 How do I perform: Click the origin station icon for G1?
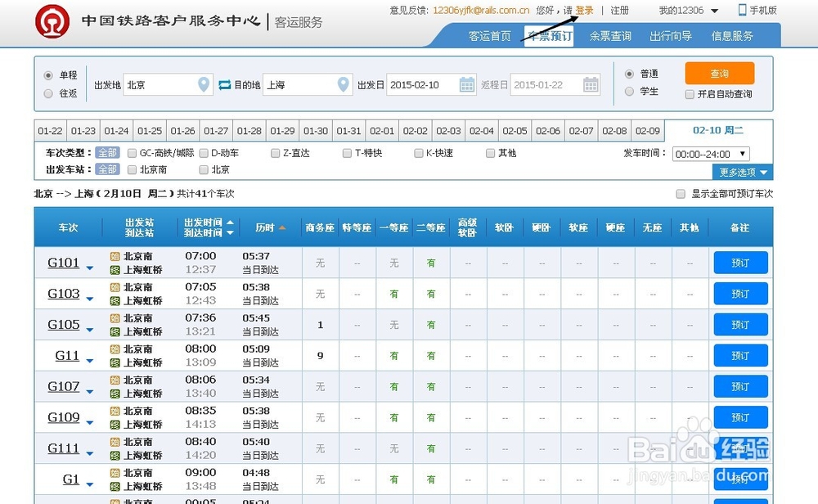coord(115,473)
